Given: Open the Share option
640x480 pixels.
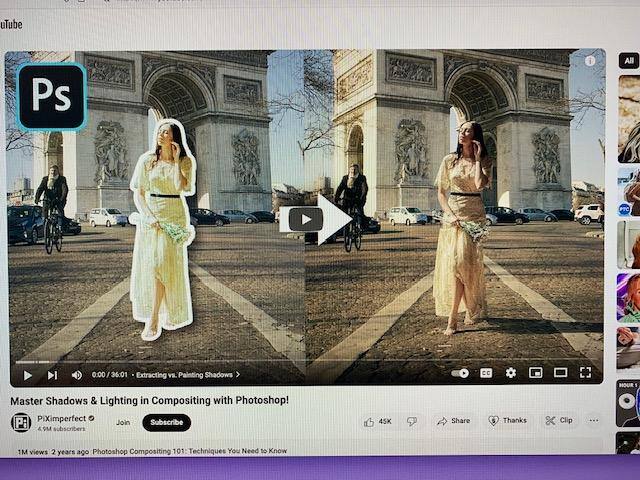Looking at the screenshot, I should 454,421.
